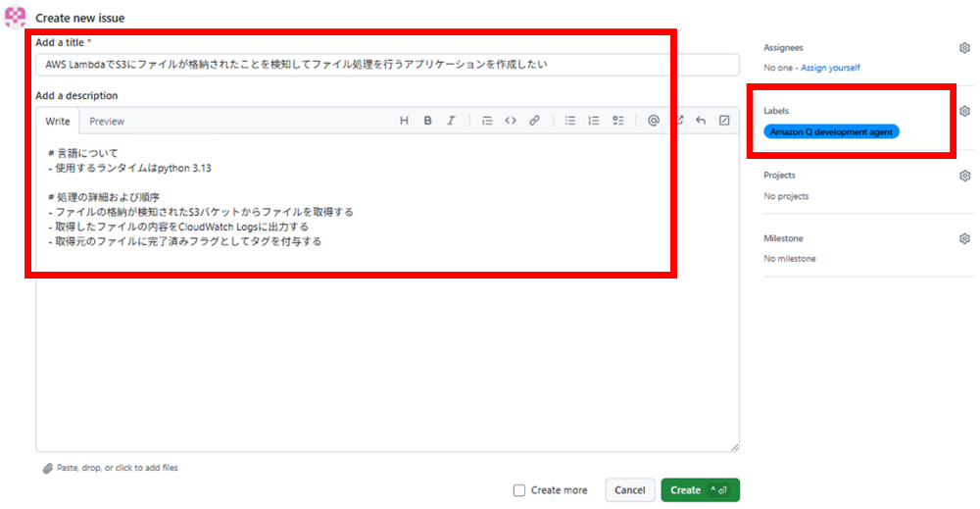Switch to the Write tab
Viewport: 980px width, 509px height.
(x=58, y=122)
